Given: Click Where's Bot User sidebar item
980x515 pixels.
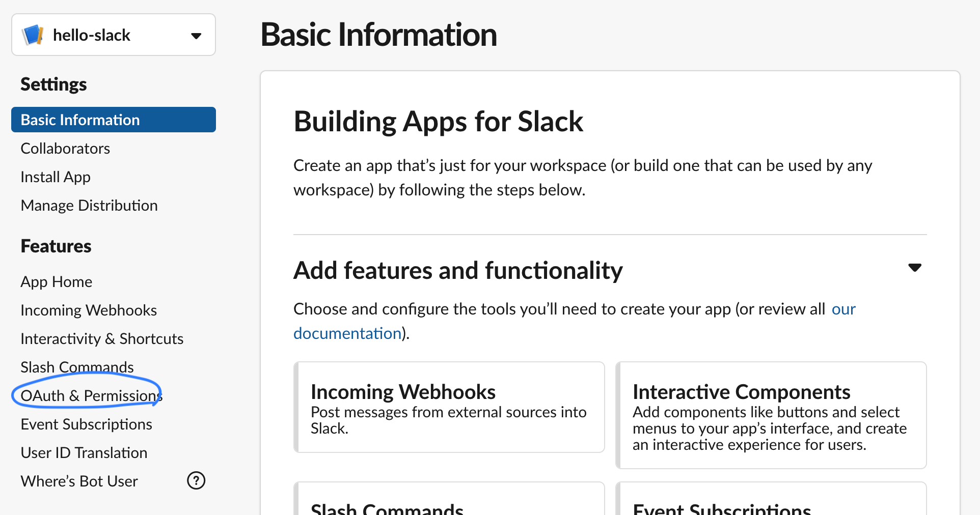Looking at the screenshot, I should (x=79, y=481).
